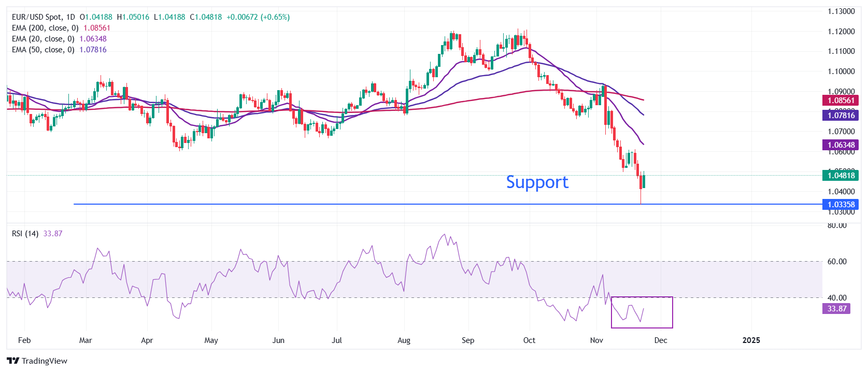Click the green 1.04818 current price tag
868x372 pixels.
pyautogui.click(x=840, y=176)
